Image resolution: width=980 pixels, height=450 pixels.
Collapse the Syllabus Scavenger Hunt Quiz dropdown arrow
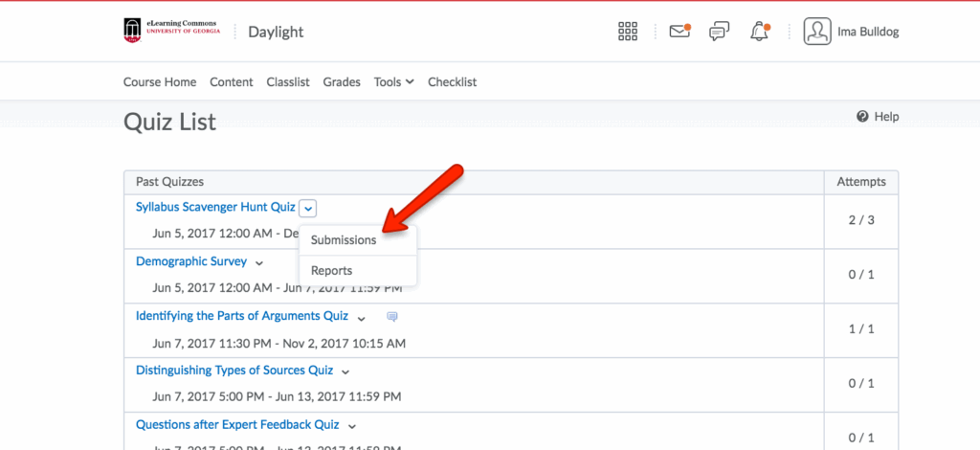pyautogui.click(x=306, y=207)
